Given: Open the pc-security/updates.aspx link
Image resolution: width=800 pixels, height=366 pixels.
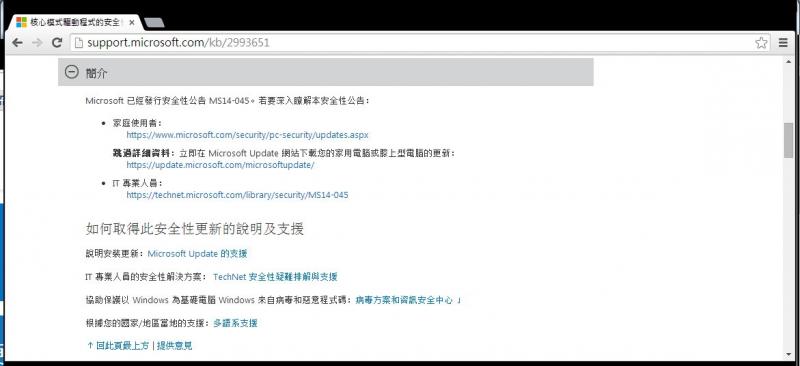Looking at the screenshot, I should point(247,135).
